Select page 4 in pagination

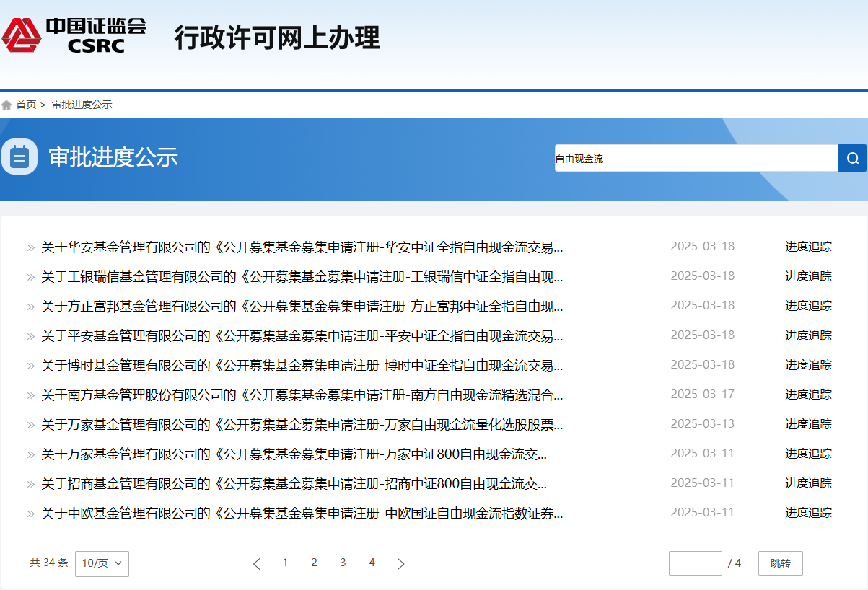click(372, 562)
